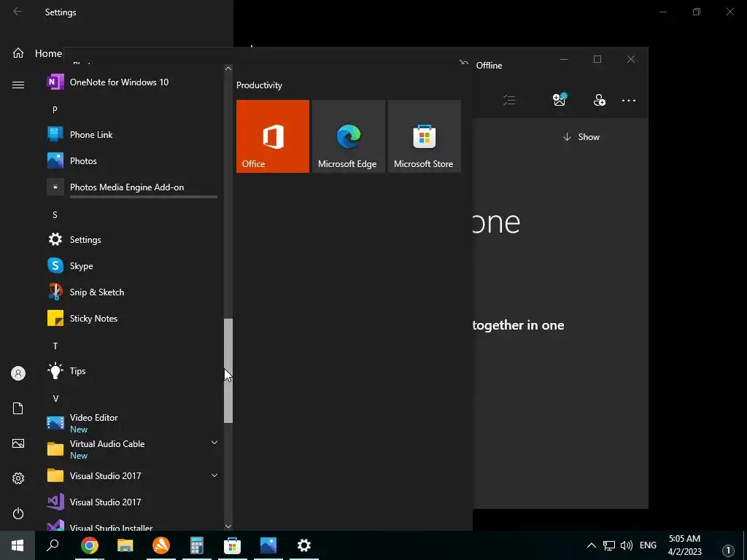Switch to Photos app on the taskbar
The height and width of the screenshot is (560, 747).
click(268, 545)
